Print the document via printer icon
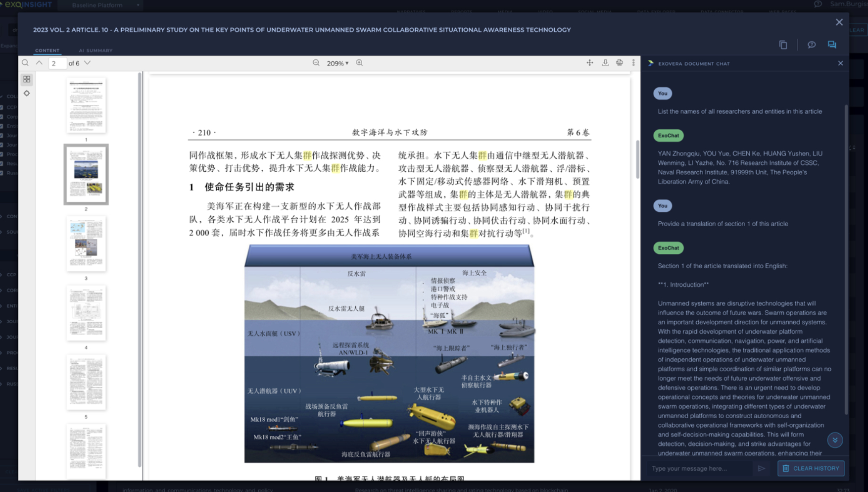 [619, 63]
